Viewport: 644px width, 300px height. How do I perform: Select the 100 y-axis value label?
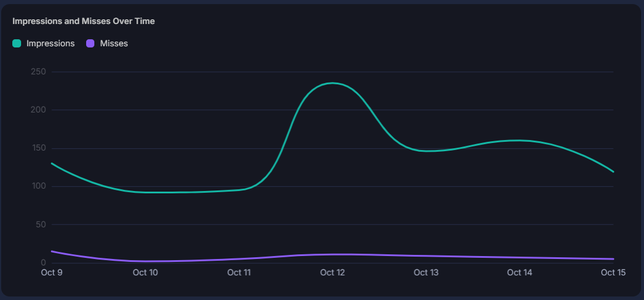pyautogui.click(x=38, y=186)
